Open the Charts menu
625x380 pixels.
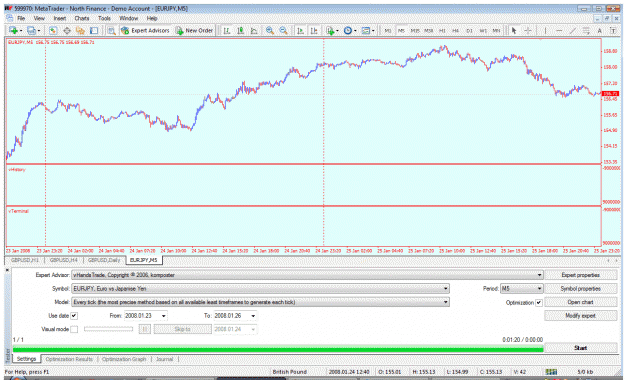[x=82, y=18]
